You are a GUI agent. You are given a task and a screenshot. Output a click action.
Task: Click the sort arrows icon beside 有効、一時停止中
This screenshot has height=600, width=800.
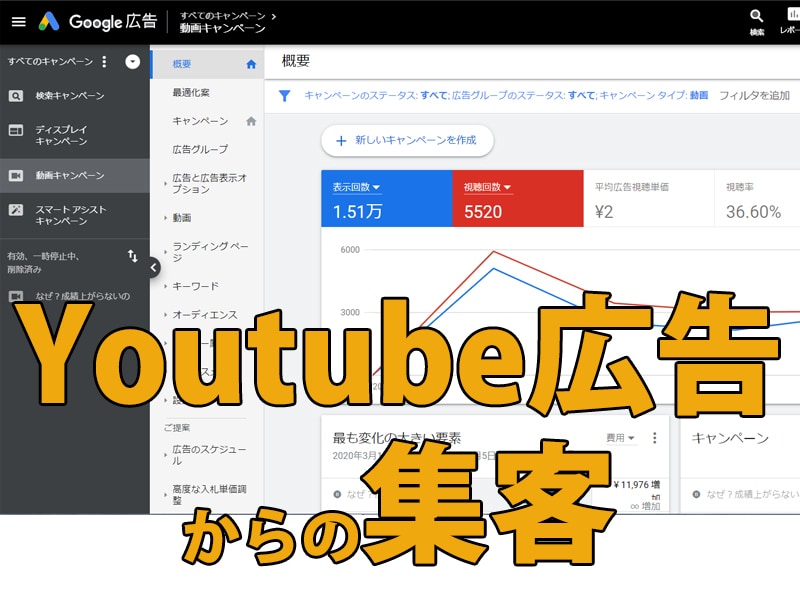[x=133, y=256]
